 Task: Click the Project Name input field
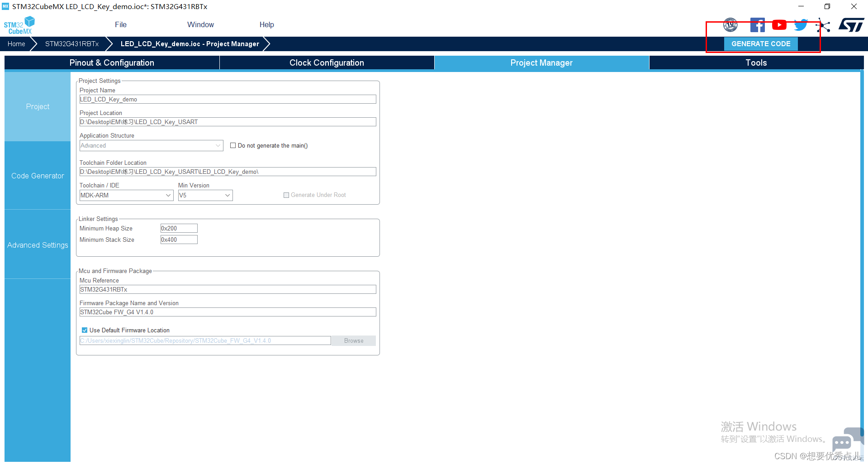click(228, 99)
